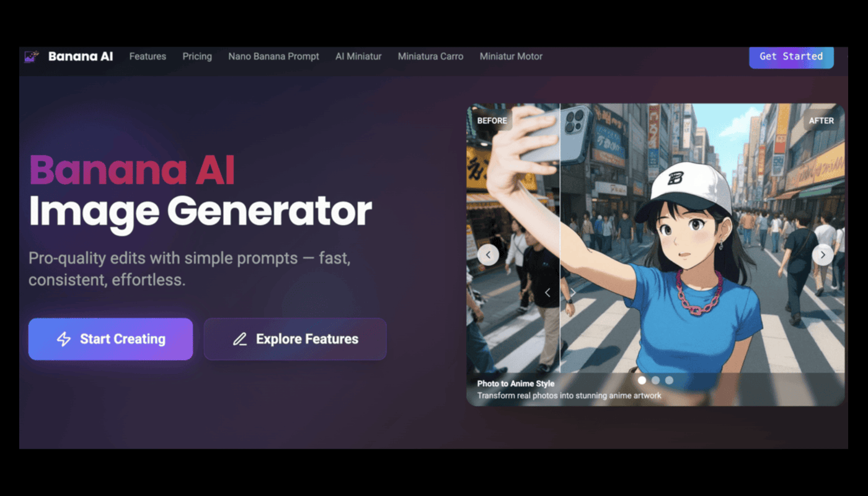The height and width of the screenshot is (496, 868).
Task: Select the third carousel dot indicator
Action: (x=670, y=380)
